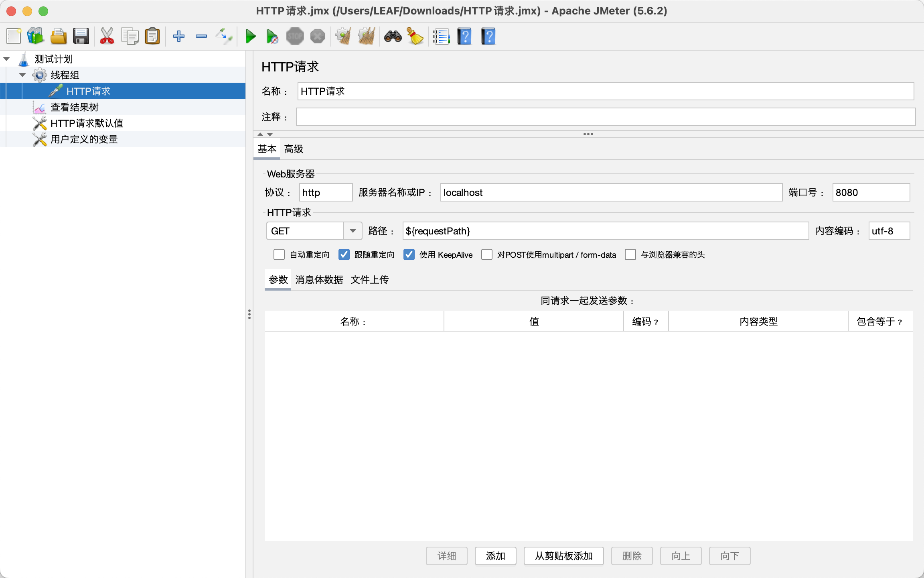Click the 向下 button
Screen dimensions: 924x578
tap(730, 556)
